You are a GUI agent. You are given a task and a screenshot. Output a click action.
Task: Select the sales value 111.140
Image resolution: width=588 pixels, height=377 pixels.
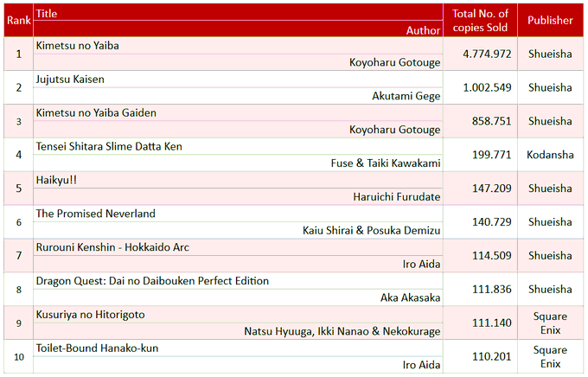(491, 323)
